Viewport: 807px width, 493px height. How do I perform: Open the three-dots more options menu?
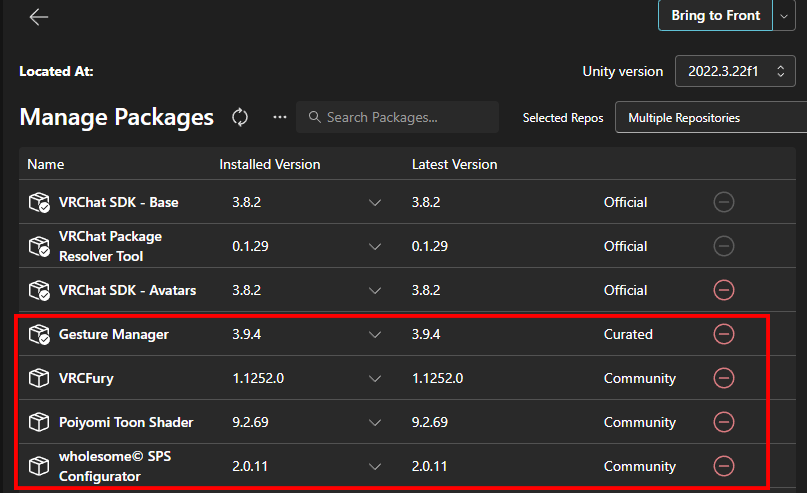point(280,117)
